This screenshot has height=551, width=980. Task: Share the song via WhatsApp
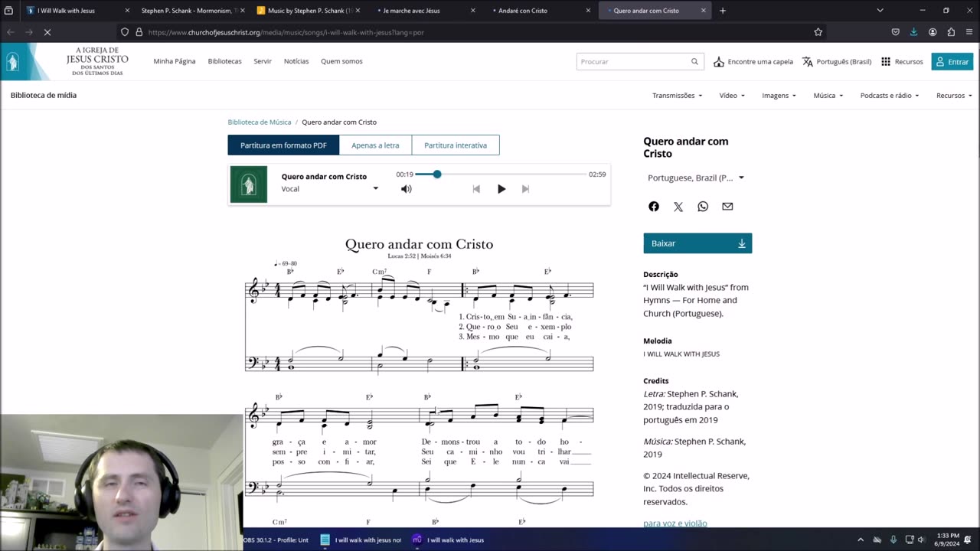[x=703, y=207]
